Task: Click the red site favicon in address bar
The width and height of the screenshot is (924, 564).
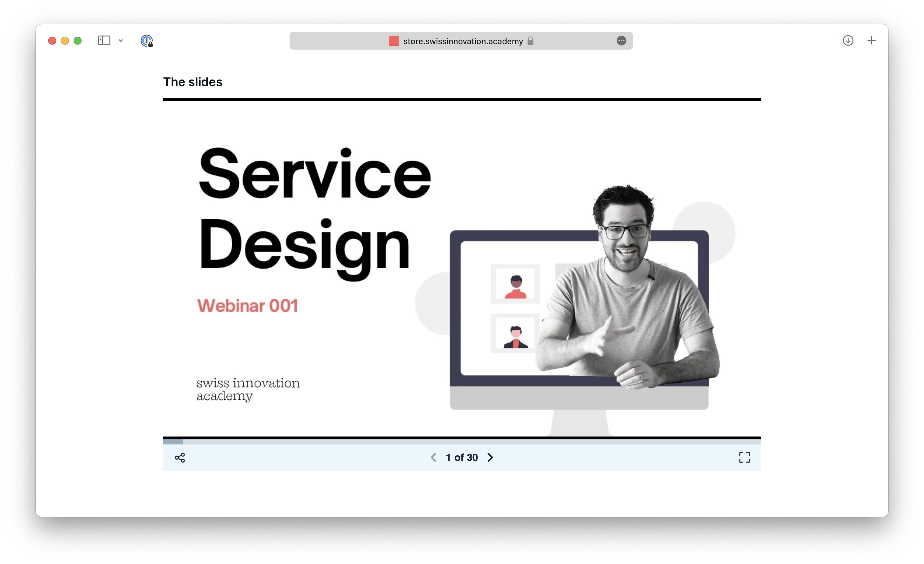Action: (x=394, y=41)
